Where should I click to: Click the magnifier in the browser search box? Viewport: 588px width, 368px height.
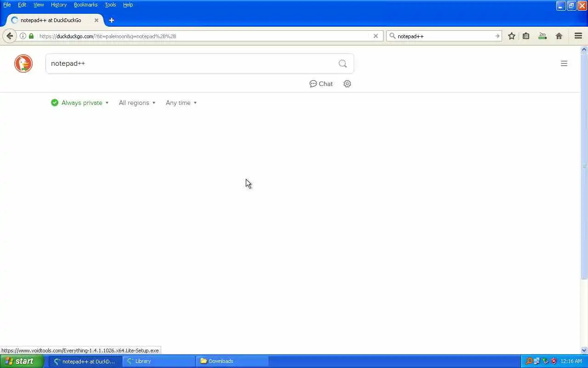(392, 36)
